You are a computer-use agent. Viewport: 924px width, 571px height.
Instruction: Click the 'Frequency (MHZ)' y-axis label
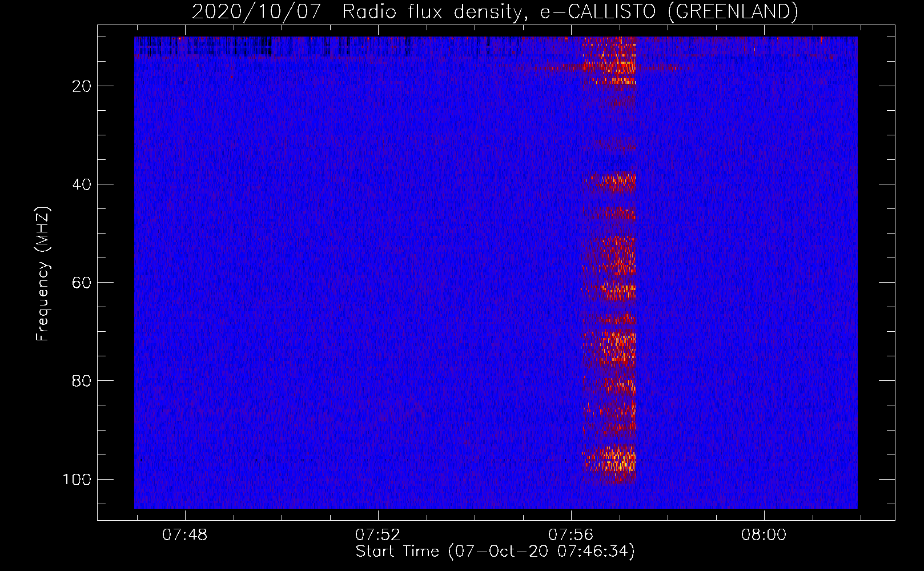coord(43,274)
